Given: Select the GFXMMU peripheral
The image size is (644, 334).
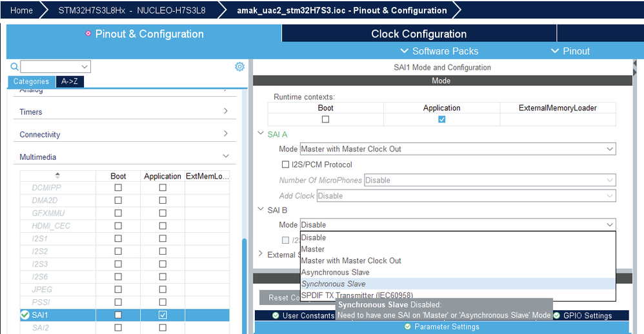Looking at the screenshot, I should pos(48,213).
